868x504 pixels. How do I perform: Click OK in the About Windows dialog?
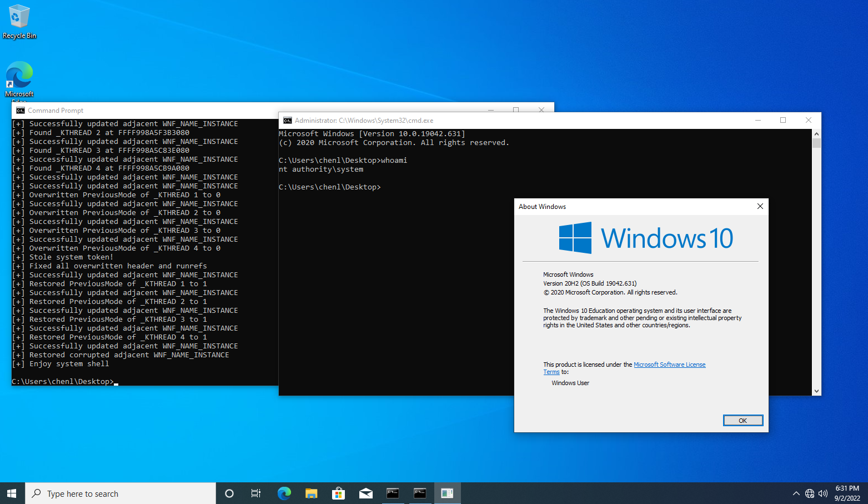(742, 421)
